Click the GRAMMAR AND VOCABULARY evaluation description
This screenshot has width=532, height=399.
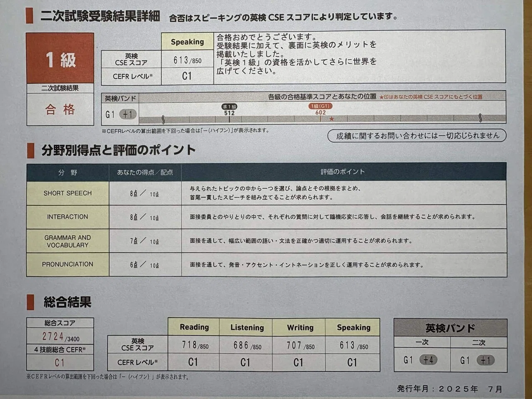pos(301,240)
